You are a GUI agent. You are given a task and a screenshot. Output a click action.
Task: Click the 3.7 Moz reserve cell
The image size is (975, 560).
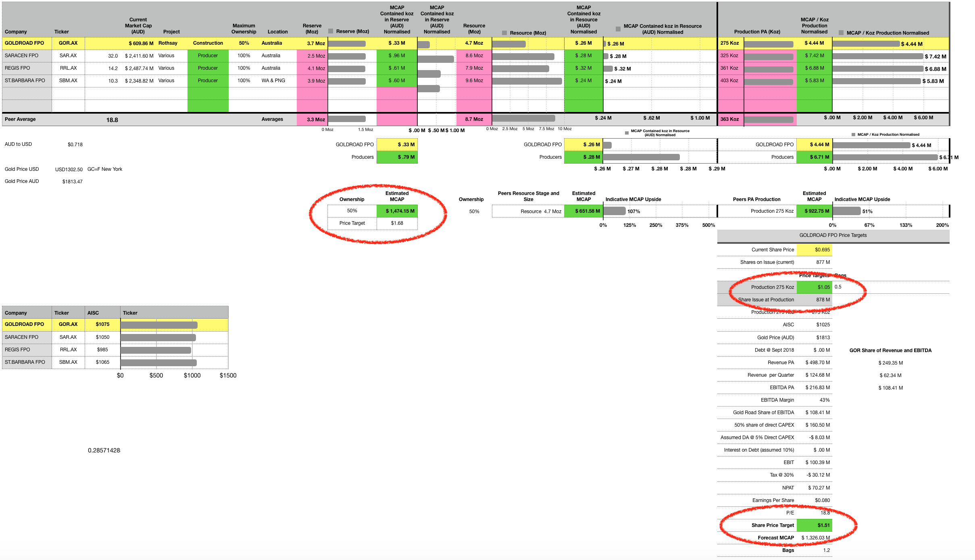(312, 43)
